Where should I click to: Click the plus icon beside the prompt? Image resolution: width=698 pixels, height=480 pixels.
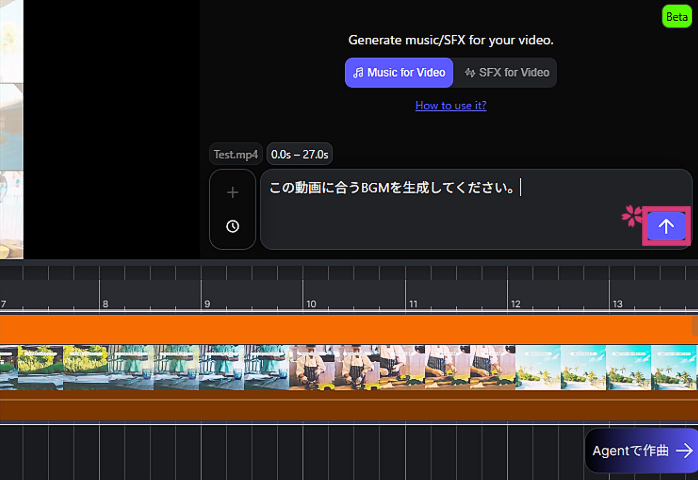point(232,192)
